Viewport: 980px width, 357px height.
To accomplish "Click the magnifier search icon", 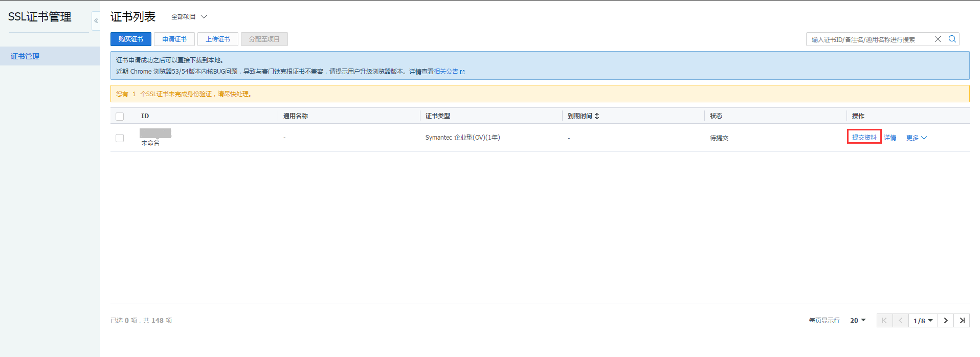I will [x=952, y=39].
